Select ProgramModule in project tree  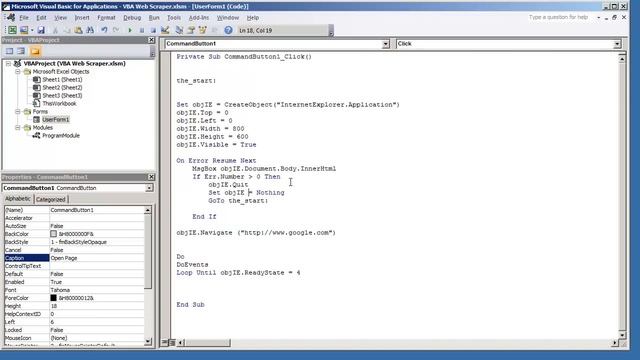[x=61, y=136]
